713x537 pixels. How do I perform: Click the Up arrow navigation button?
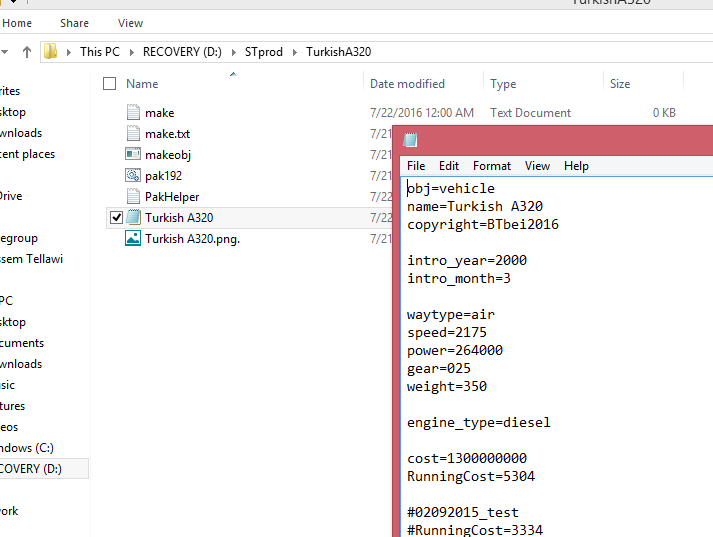[23, 52]
